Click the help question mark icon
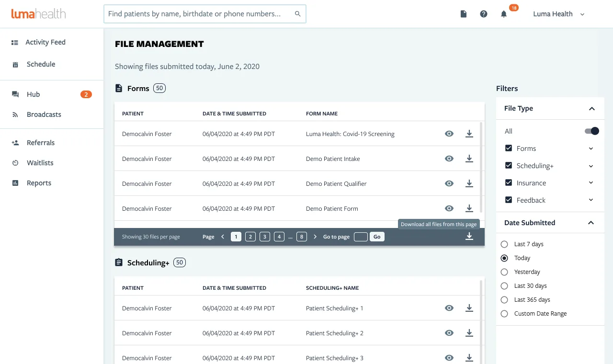 pos(484,14)
